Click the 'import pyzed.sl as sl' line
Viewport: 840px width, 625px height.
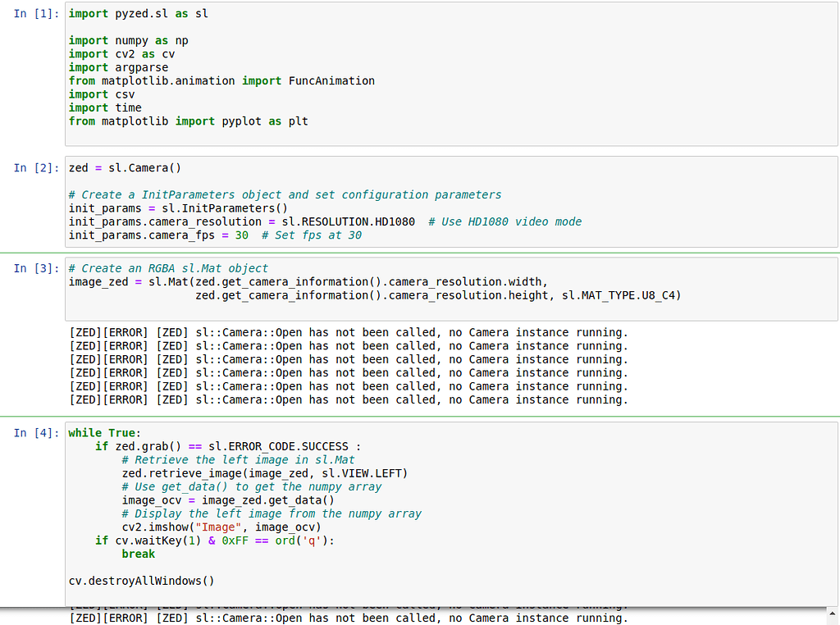click(x=138, y=14)
